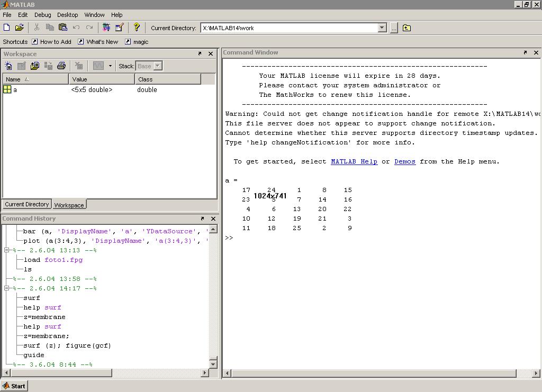Print the workspace with the printer icon
The image size is (542, 392).
pyautogui.click(x=61, y=66)
